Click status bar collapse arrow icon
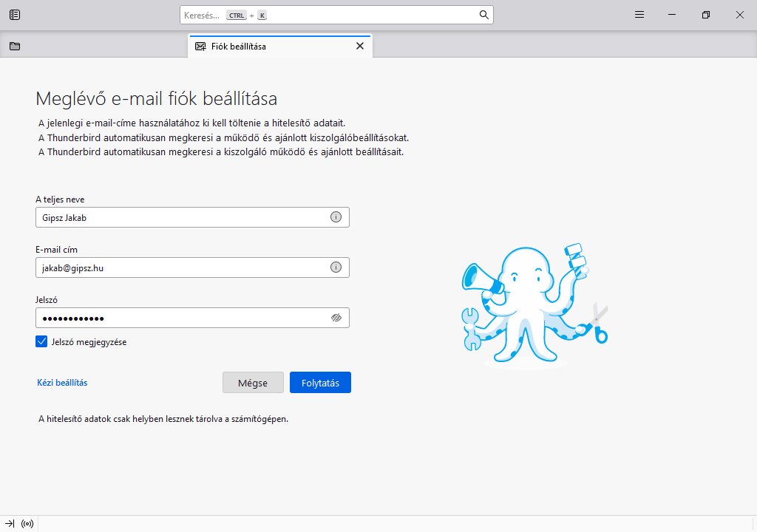 click(x=10, y=523)
